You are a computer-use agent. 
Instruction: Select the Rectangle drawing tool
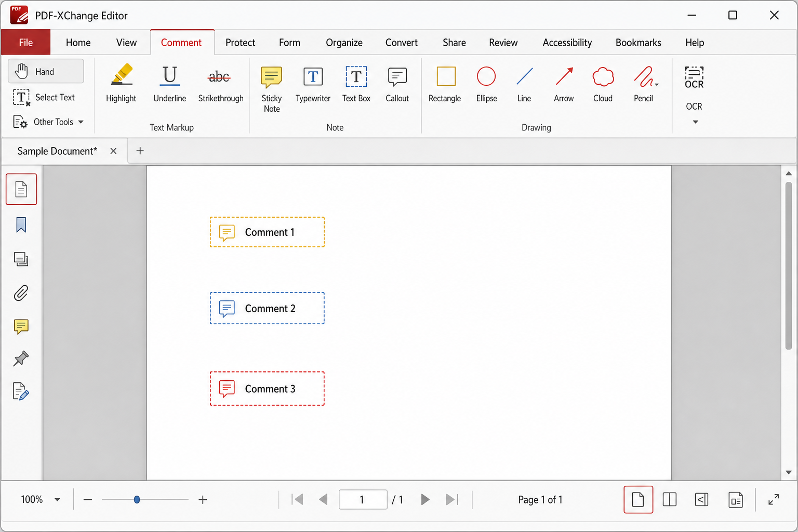tap(445, 83)
